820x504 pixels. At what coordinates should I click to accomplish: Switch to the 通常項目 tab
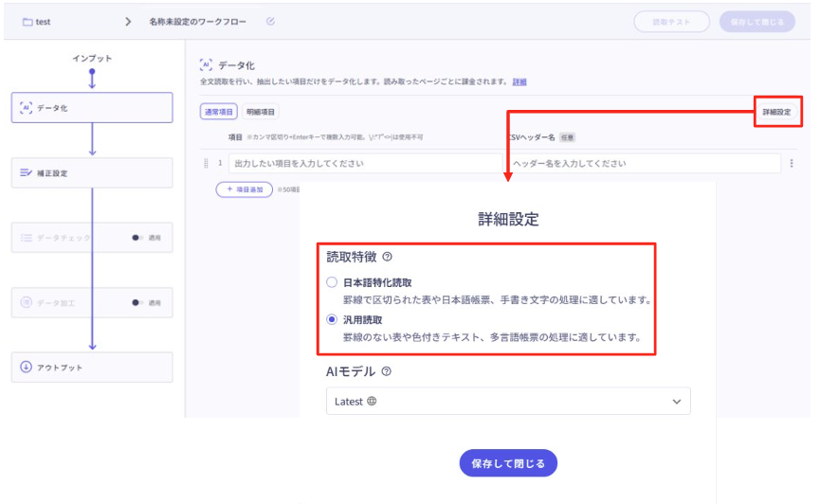[x=219, y=112]
